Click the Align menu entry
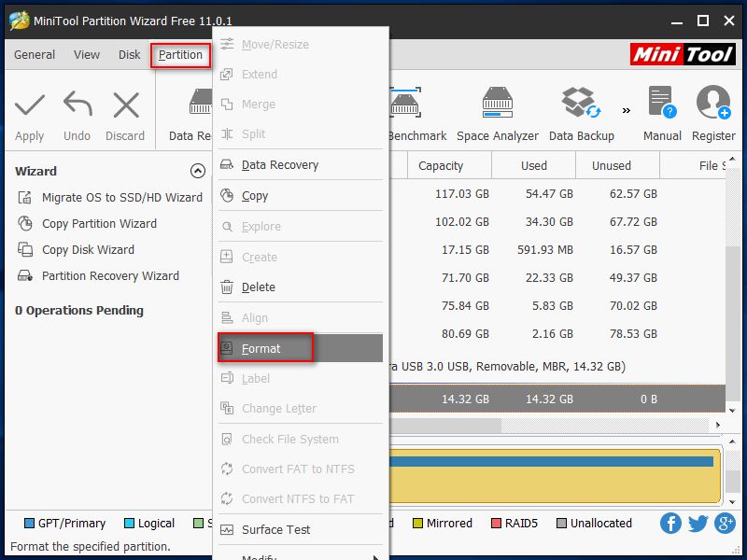 click(x=300, y=317)
